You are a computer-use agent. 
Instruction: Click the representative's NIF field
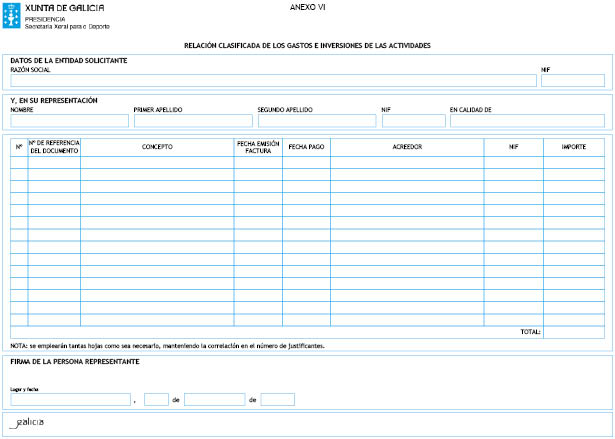pyautogui.click(x=413, y=121)
